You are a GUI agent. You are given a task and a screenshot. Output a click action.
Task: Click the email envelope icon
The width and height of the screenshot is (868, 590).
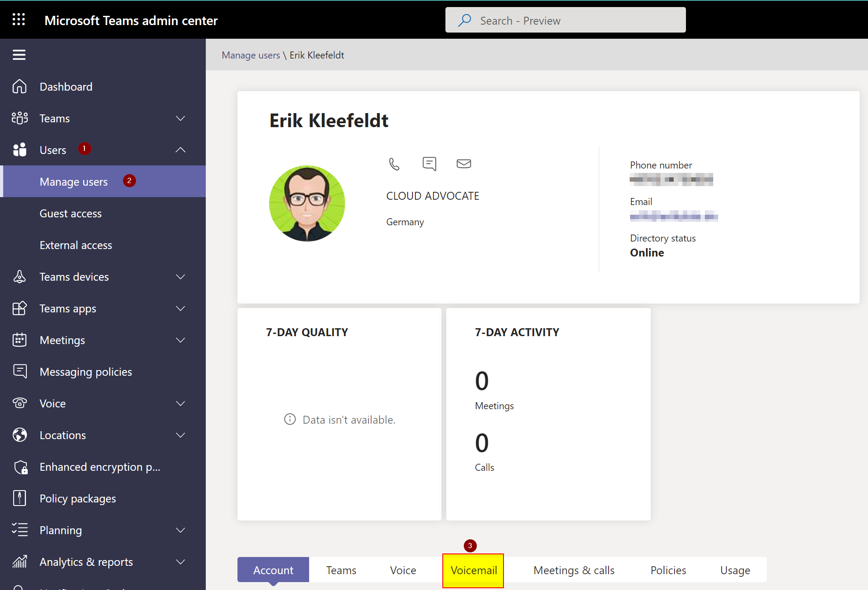tap(463, 164)
